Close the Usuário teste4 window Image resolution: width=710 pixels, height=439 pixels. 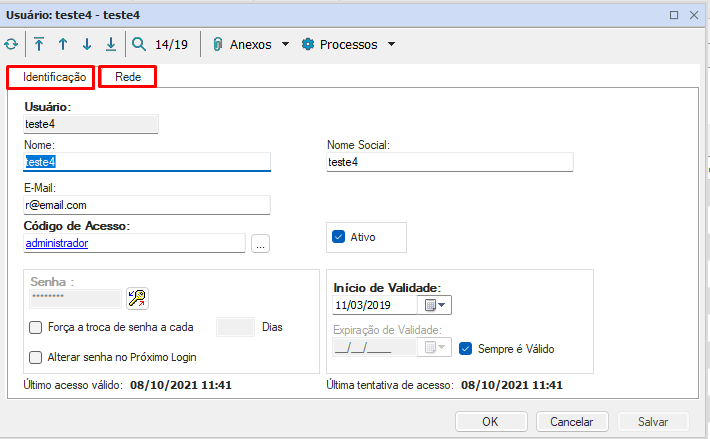[x=694, y=15]
